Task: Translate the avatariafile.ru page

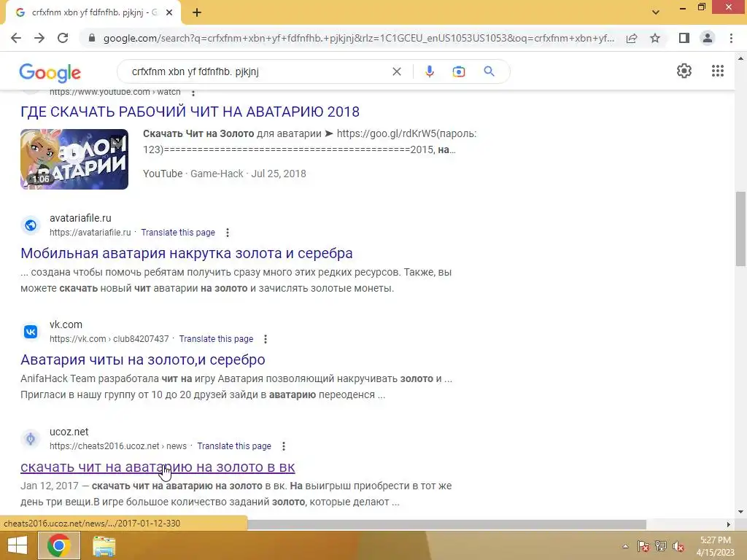Action: pos(178,233)
